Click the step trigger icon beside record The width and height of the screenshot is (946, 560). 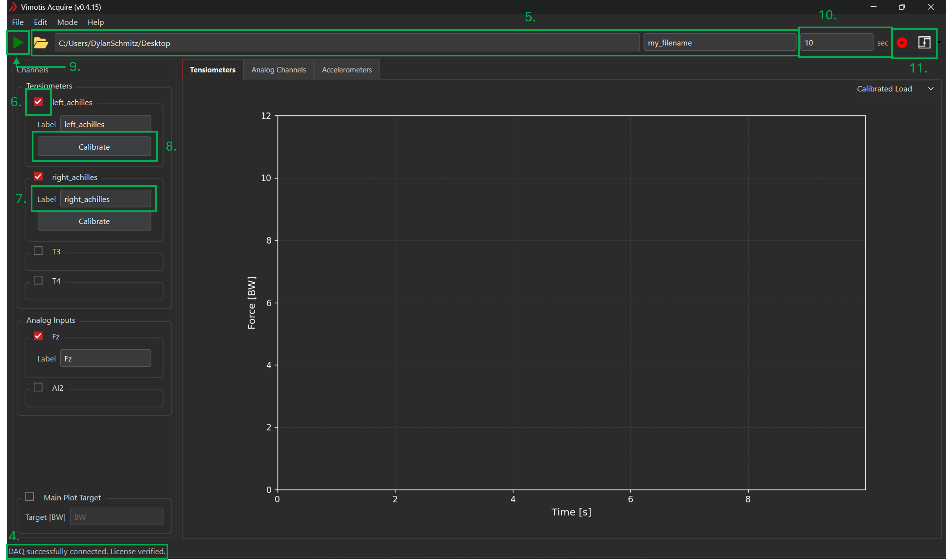click(924, 43)
